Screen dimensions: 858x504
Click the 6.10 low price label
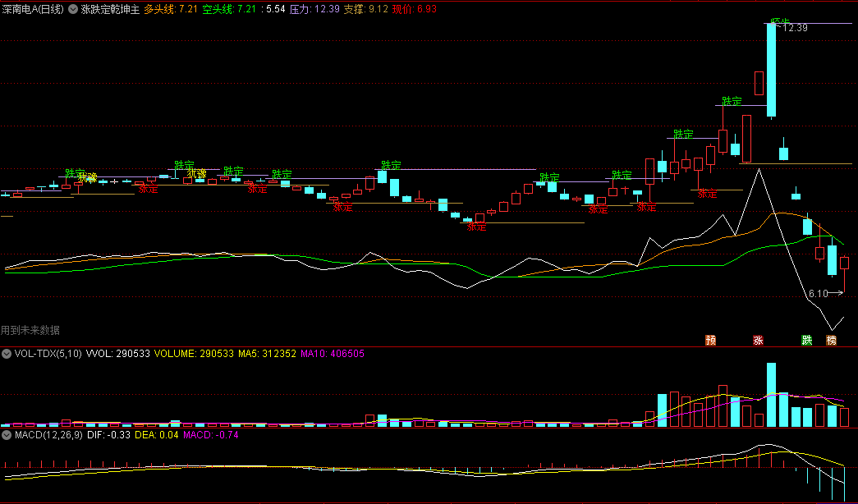tap(819, 294)
